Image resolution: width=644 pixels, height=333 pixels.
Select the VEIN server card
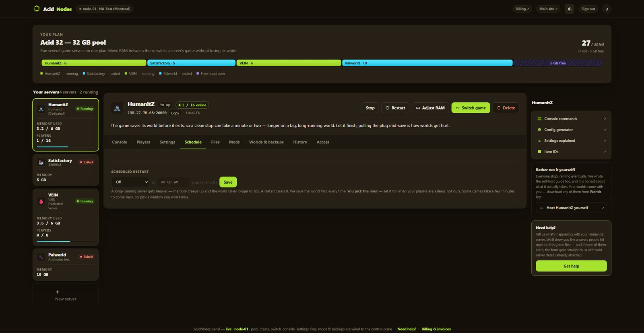[66, 217]
